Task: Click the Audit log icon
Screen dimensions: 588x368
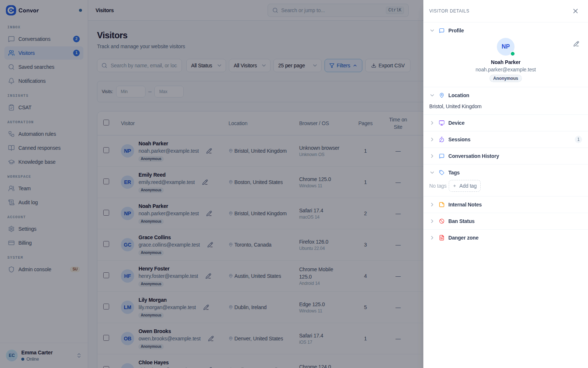Action: 11,202
